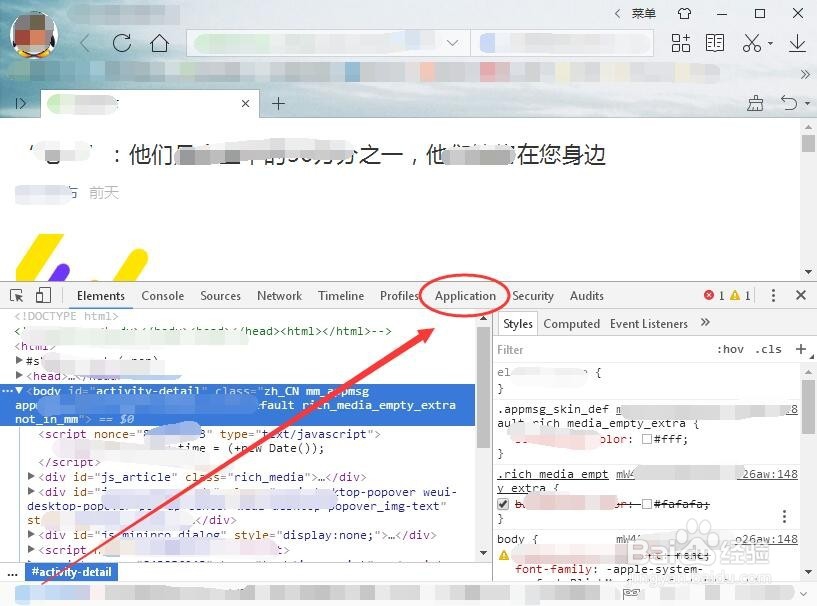Open the skin shirt icon in title bar
Screen dimensions: 817x606
point(684,14)
